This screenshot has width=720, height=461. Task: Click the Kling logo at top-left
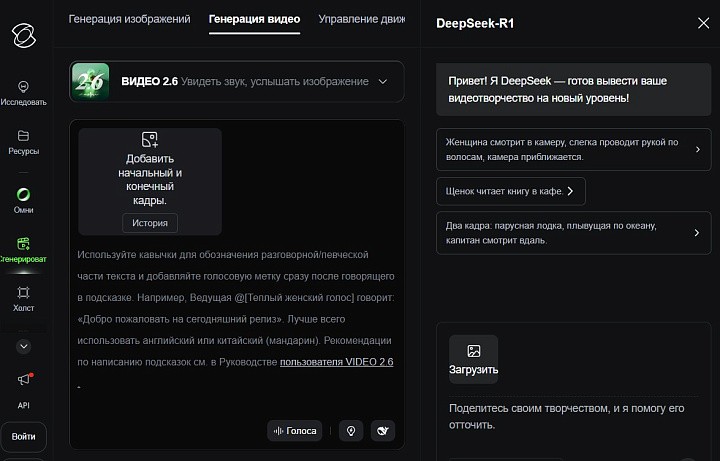[x=23, y=36]
